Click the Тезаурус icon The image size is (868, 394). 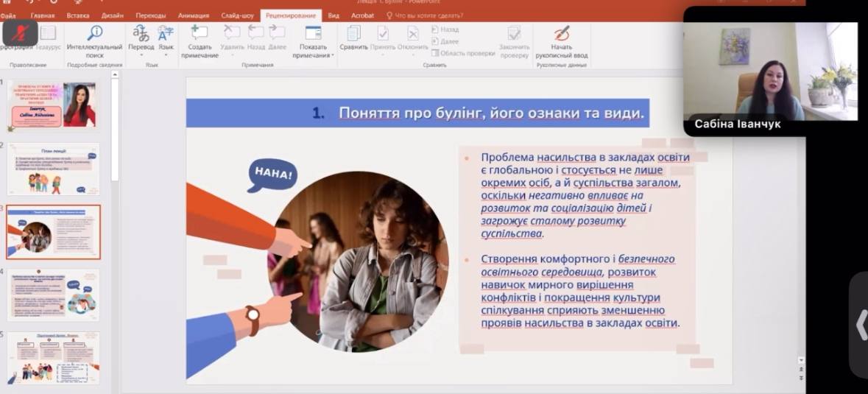pyautogui.click(x=48, y=33)
